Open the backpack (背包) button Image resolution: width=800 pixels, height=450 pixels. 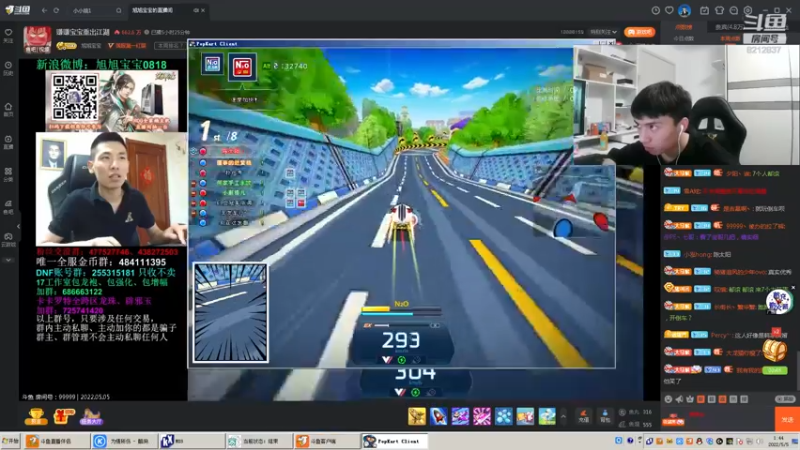[x=605, y=416]
